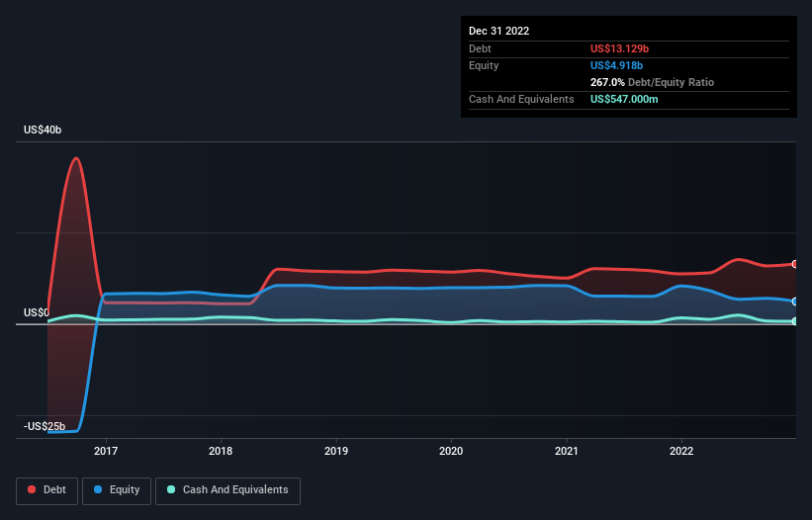The height and width of the screenshot is (520, 812).
Task: Click the 267.0% Debt/Equity Ratio text
Action: tap(652, 82)
